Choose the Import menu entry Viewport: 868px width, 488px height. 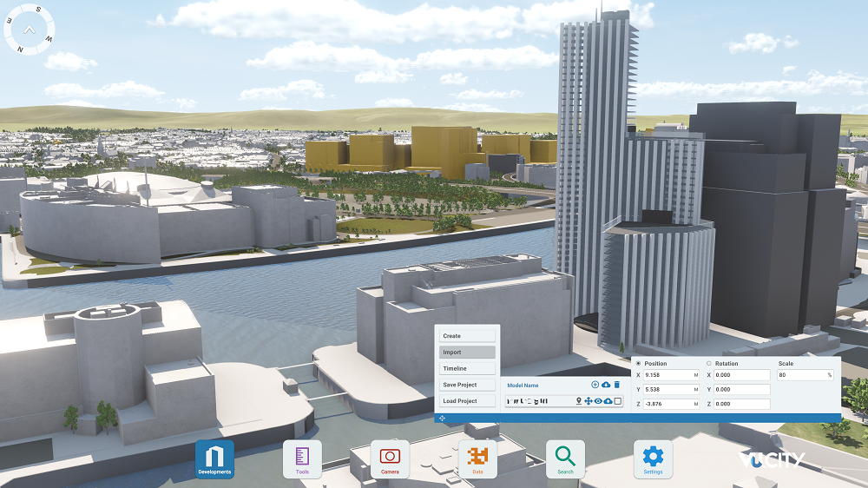467,353
